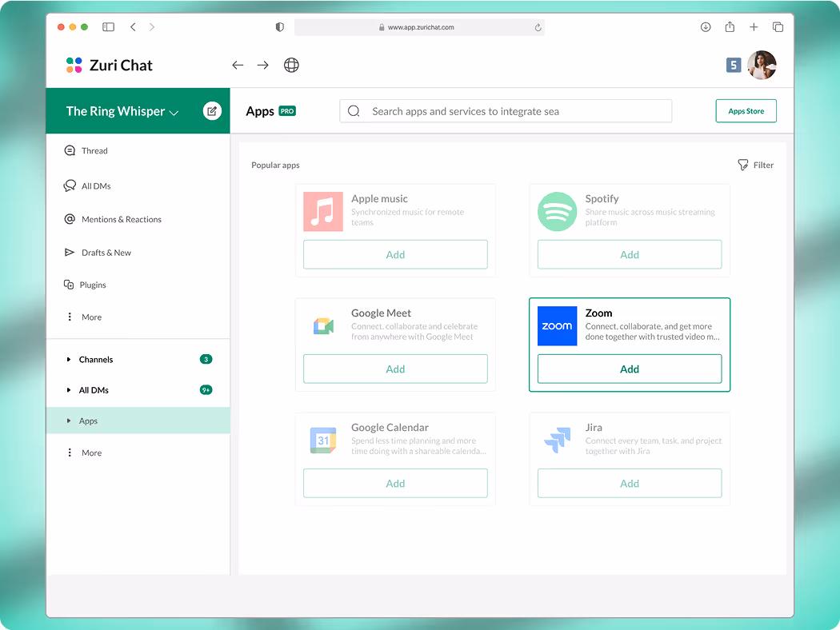The width and height of the screenshot is (840, 630).
Task: Click the Zoom app logo
Action: click(x=557, y=326)
